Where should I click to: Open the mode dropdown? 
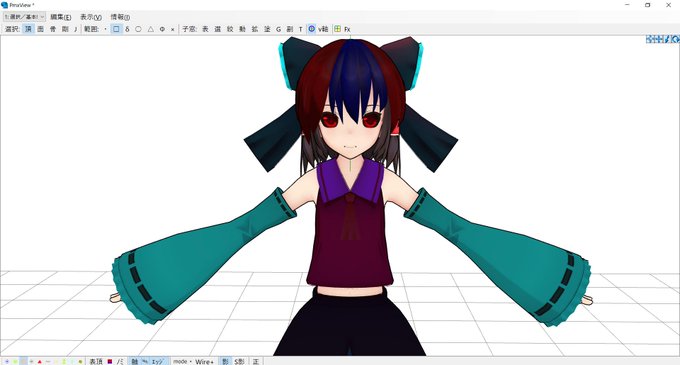pyautogui.click(x=182, y=361)
